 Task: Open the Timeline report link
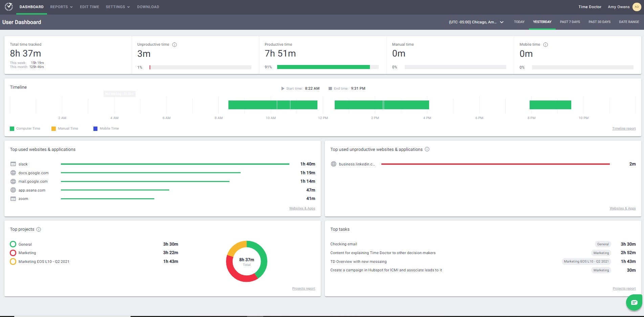(624, 129)
